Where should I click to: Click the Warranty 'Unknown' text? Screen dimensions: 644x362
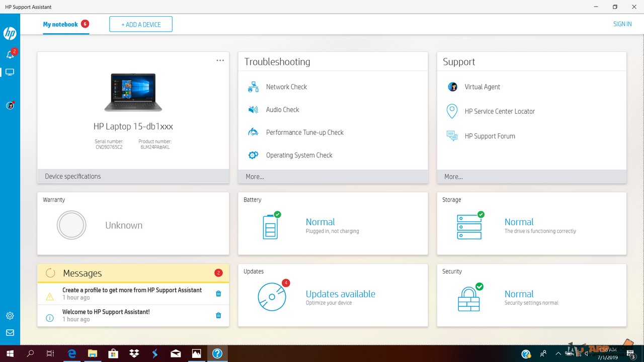pos(124,226)
